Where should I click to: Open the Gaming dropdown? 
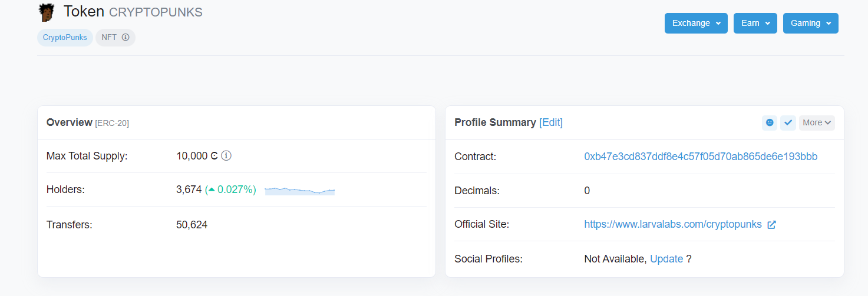810,24
